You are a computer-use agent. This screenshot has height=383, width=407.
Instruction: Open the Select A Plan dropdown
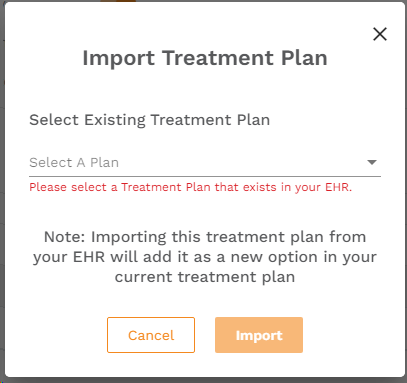pyautogui.click(x=205, y=163)
